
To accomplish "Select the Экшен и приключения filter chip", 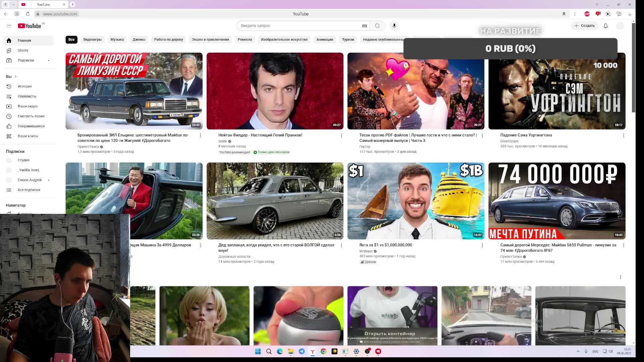I will tap(210, 40).
